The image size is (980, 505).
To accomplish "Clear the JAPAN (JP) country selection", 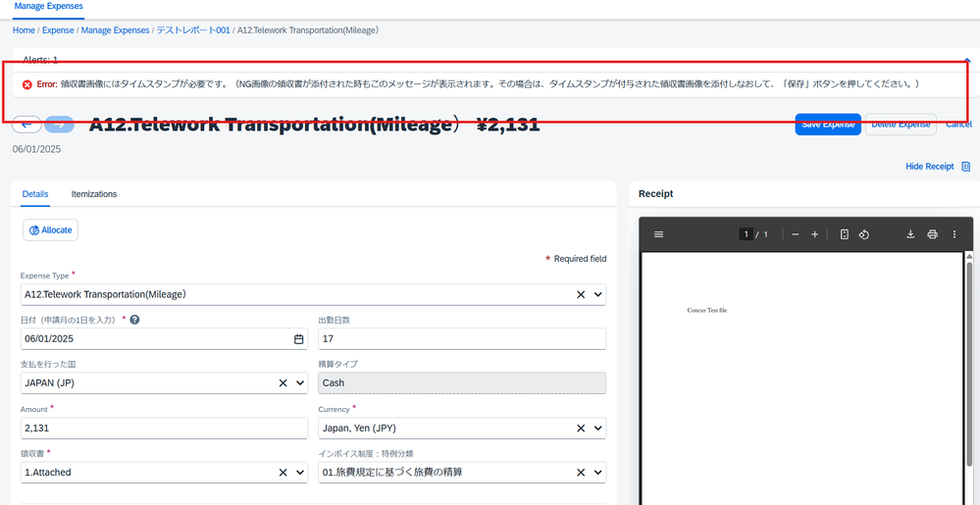I will (x=284, y=383).
